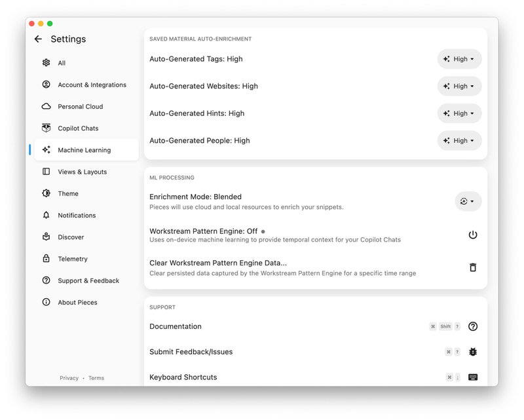The image size is (524, 420).
Task: Change the Auto-Generated People level
Action: tap(459, 140)
